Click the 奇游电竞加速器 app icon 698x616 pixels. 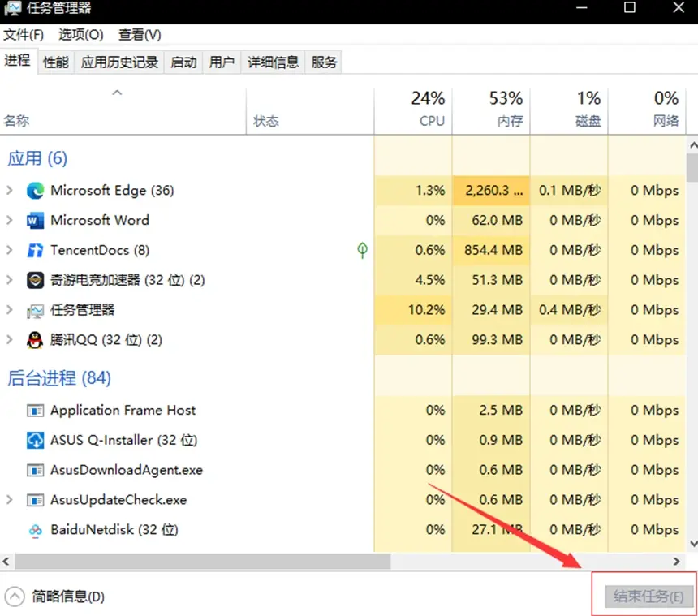[35, 280]
